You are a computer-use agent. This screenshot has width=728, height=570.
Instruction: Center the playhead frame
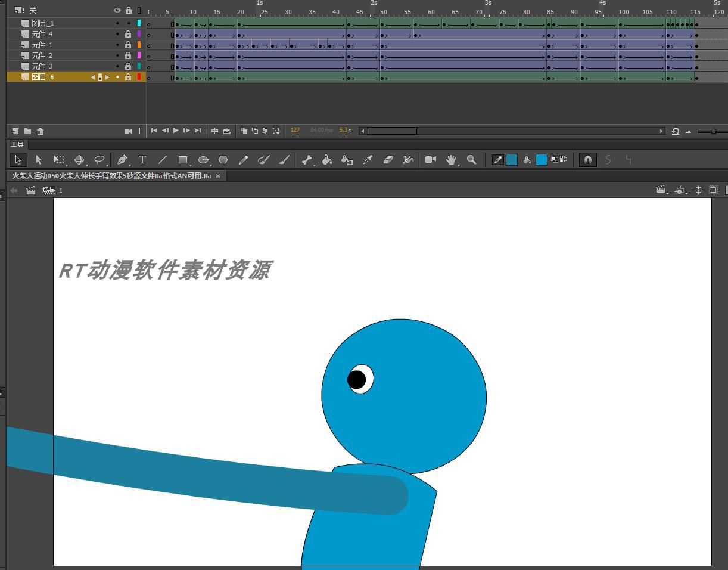[215, 131]
